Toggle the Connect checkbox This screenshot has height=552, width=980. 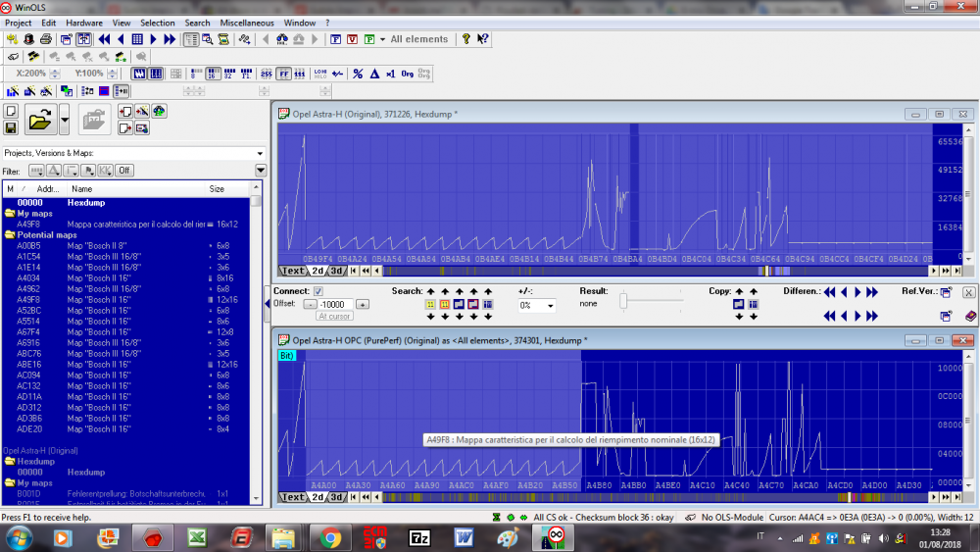[318, 291]
